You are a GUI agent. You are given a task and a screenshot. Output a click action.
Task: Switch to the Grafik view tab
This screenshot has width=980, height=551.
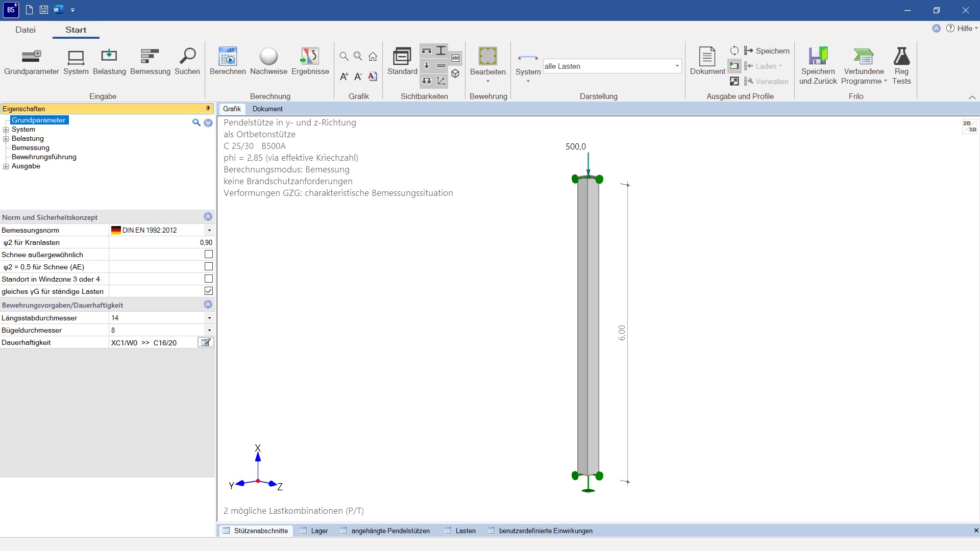(232, 109)
